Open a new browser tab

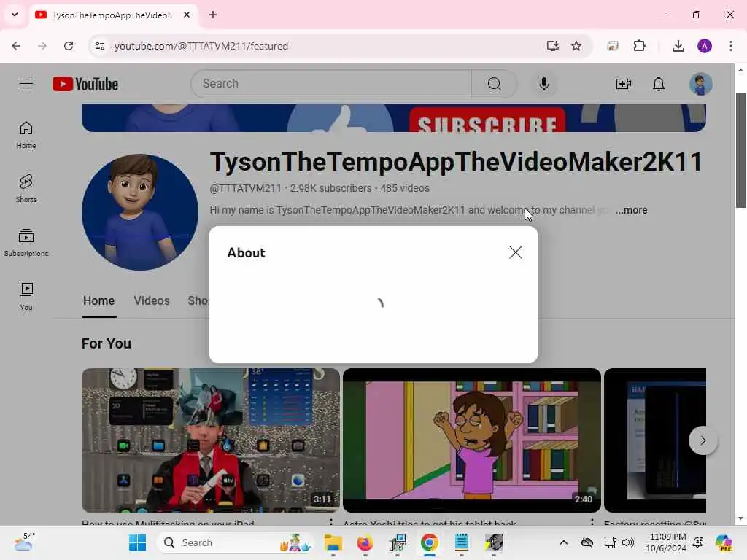click(x=212, y=15)
